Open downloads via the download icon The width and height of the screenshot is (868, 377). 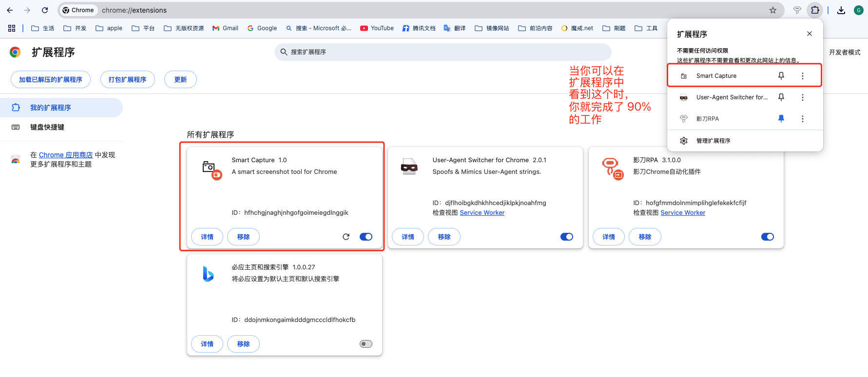pos(841,10)
